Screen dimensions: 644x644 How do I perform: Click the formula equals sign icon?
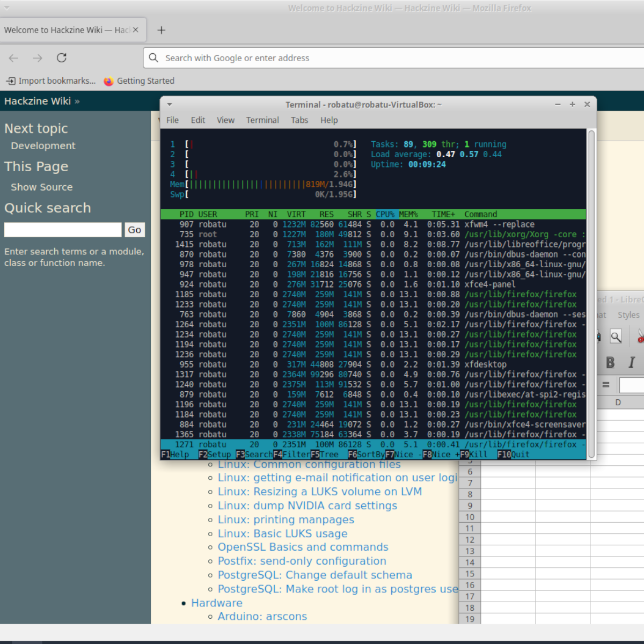point(606,385)
